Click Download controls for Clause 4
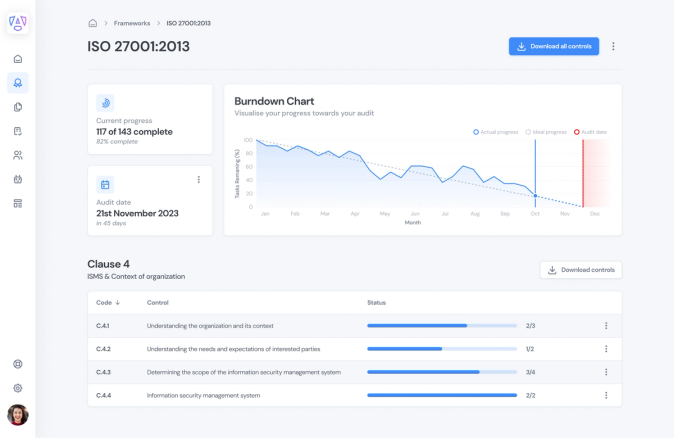 point(581,270)
